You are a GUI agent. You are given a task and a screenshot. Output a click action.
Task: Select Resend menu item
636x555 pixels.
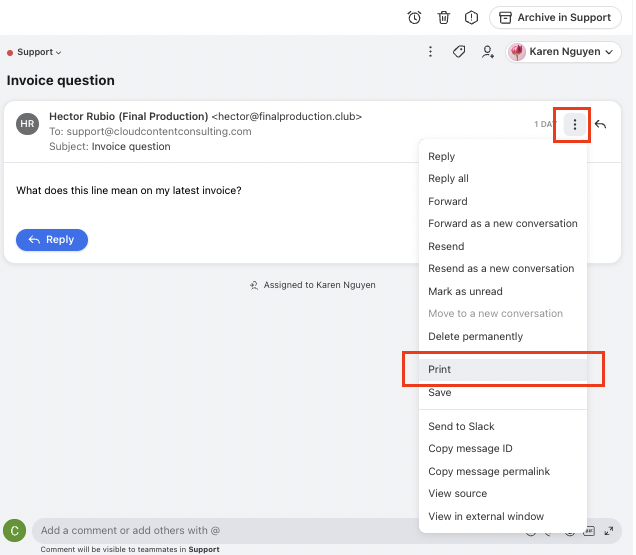pos(503,246)
